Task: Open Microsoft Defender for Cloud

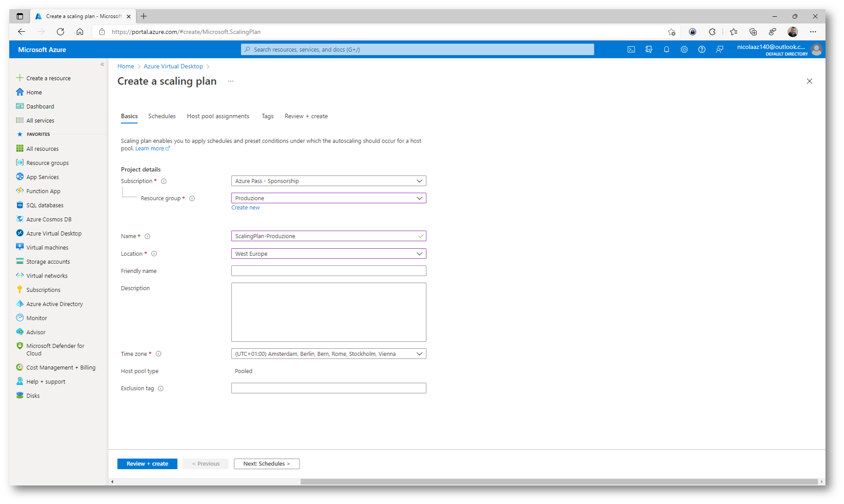Action: click(55, 350)
